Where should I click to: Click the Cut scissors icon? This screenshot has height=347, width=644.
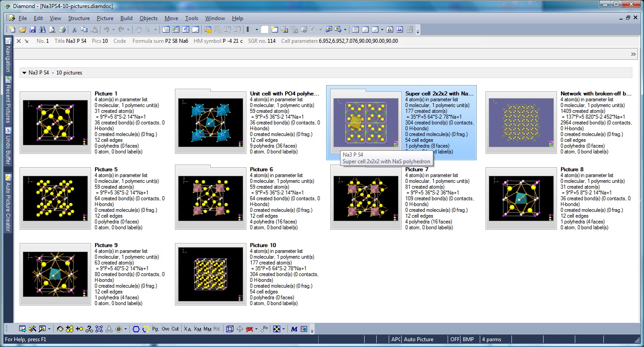click(x=74, y=30)
